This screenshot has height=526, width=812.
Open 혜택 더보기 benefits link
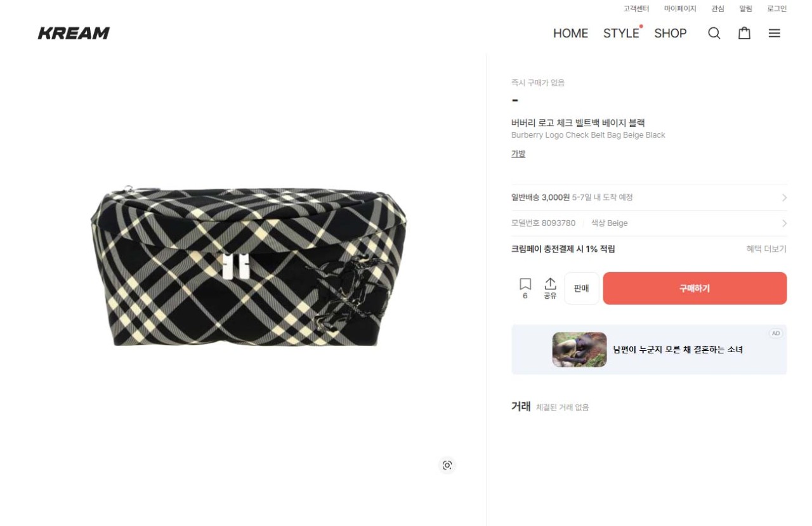766,249
